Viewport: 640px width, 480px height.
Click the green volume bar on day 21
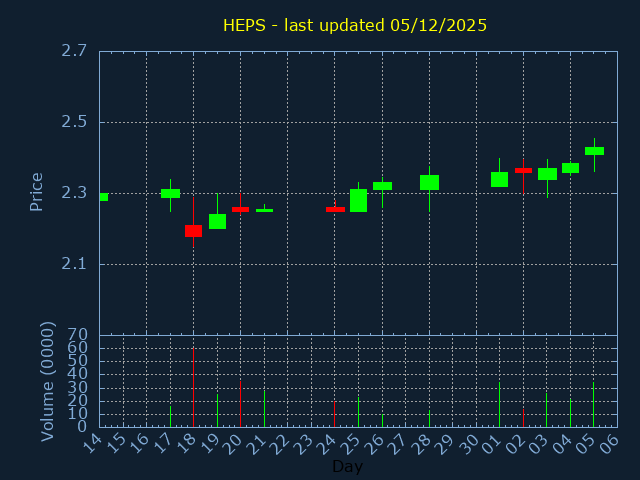coord(264,408)
